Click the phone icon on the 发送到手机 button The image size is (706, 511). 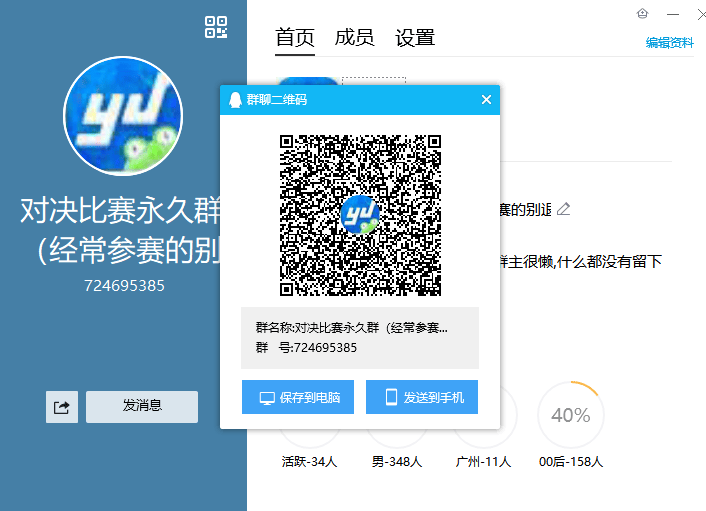(391, 397)
